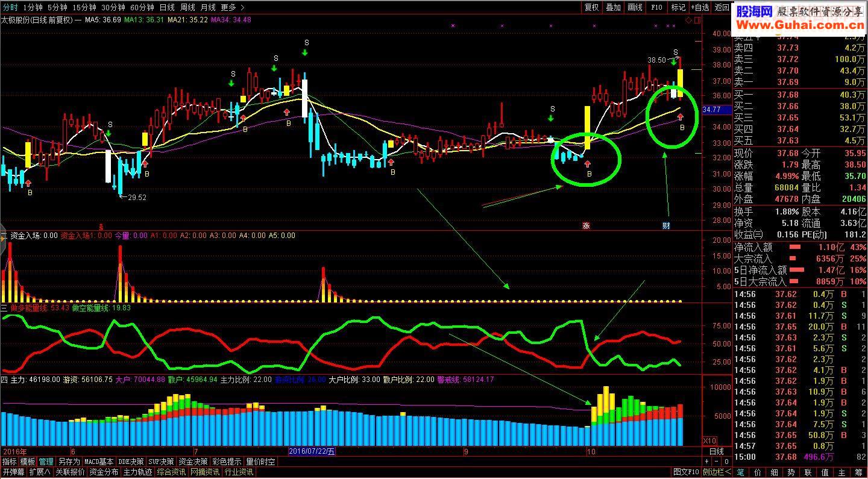Click the 2016/07/22/五 date label

[x=312, y=451]
